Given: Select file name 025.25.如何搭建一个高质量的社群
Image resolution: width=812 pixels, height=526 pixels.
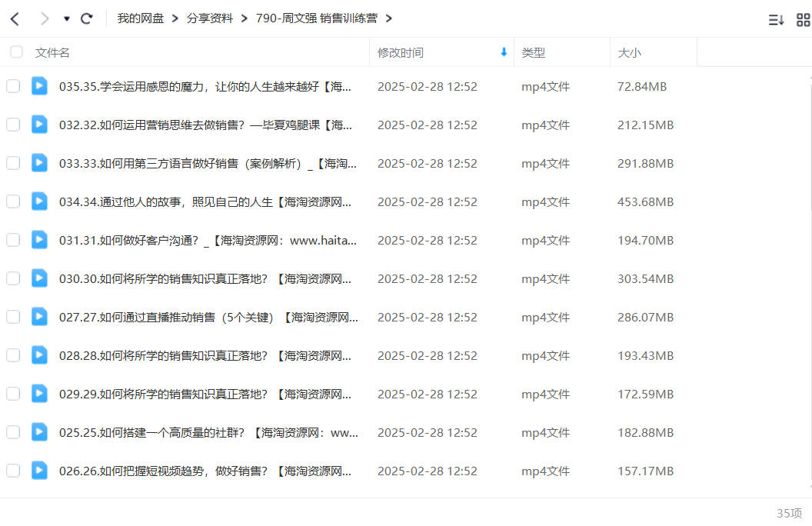Looking at the screenshot, I should [208, 433].
